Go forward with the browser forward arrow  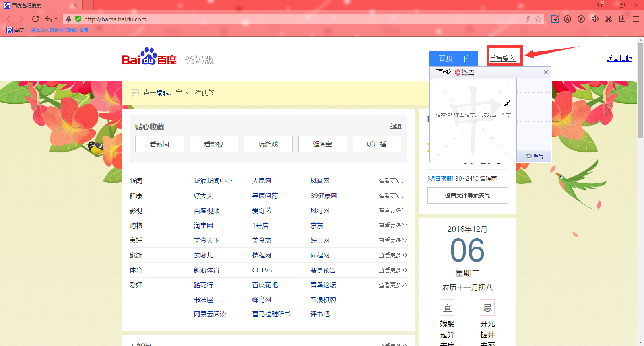[x=22, y=19]
